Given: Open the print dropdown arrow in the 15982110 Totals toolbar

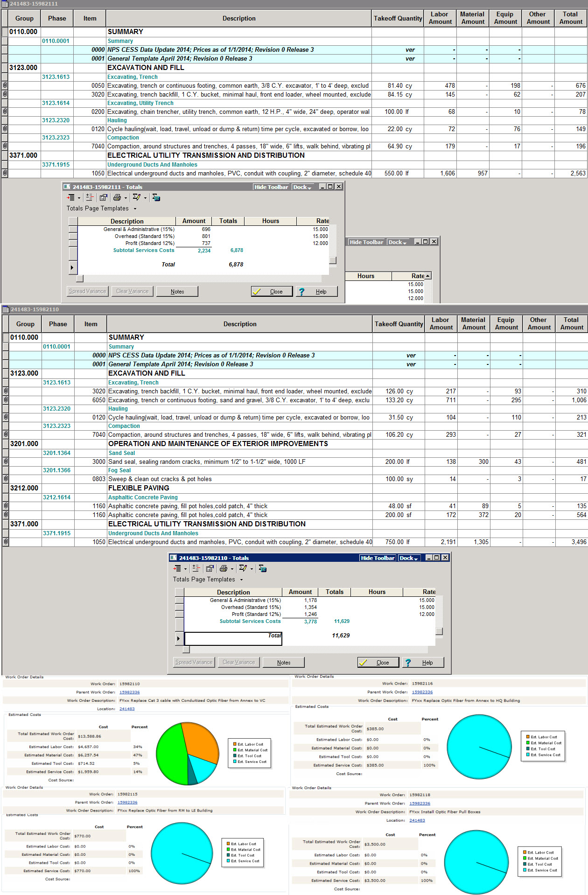Looking at the screenshot, I should coord(232,569).
